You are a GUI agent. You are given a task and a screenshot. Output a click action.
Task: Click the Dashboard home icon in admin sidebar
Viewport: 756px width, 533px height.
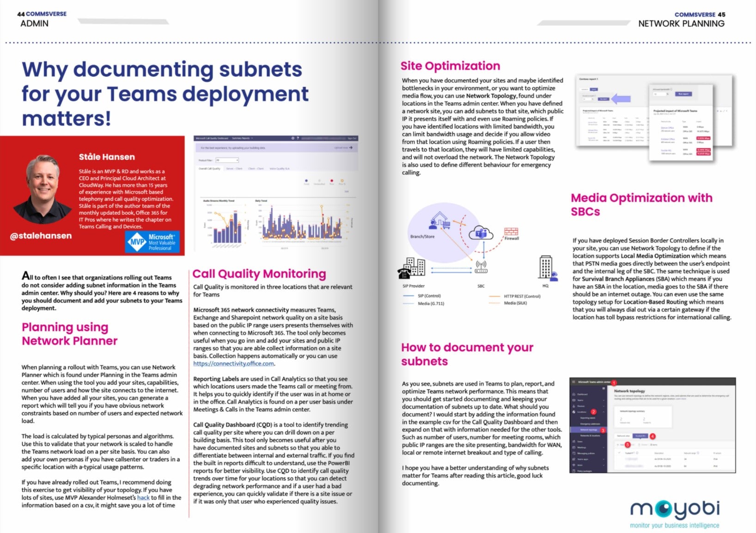[x=573, y=394]
